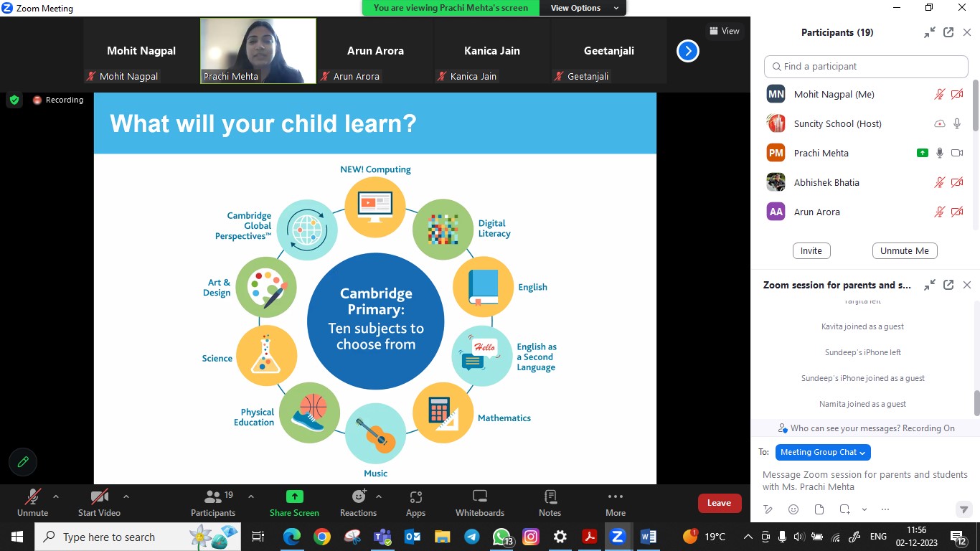The height and width of the screenshot is (551, 980).
Task: Select Geetanjali's participant tile
Action: tap(608, 51)
